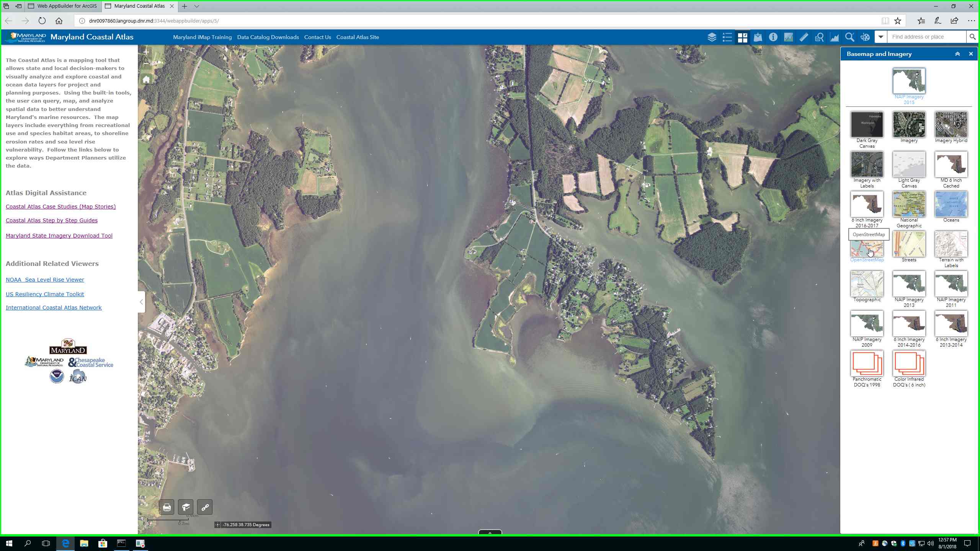The width and height of the screenshot is (980, 551).
Task: Open the Legend widget icon
Action: (x=727, y=37)
